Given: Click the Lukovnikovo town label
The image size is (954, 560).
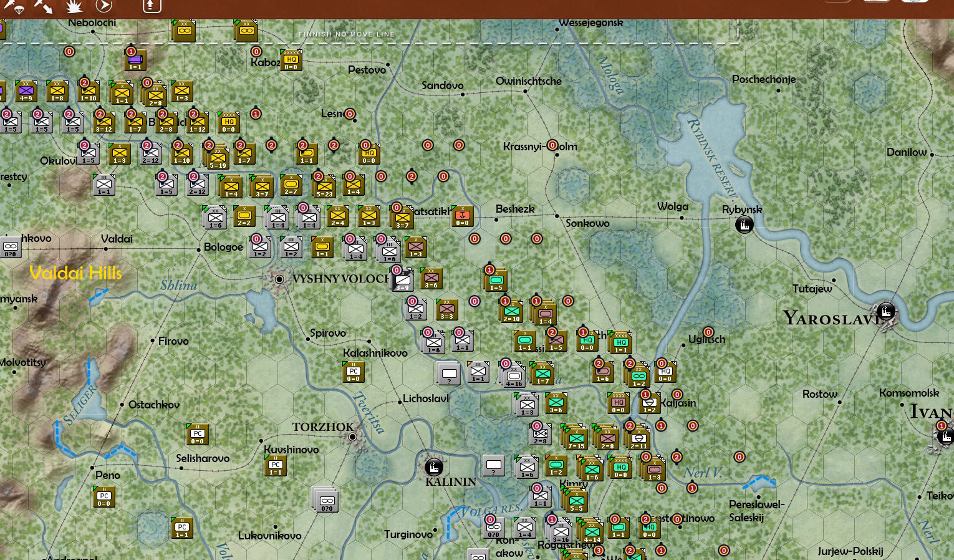Looking at the screenshot, I should coord(270,536).
